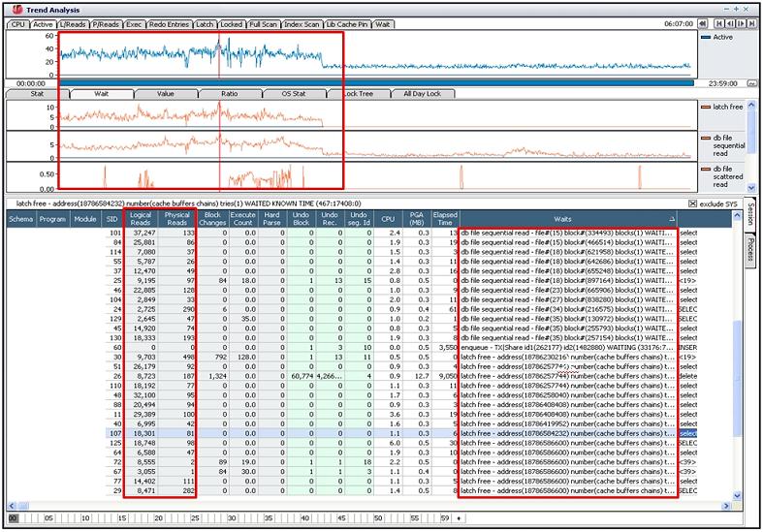This screenshot has height=532, width=763.
Task: Click the Block Changes column header
Action: tap(212, 219)
